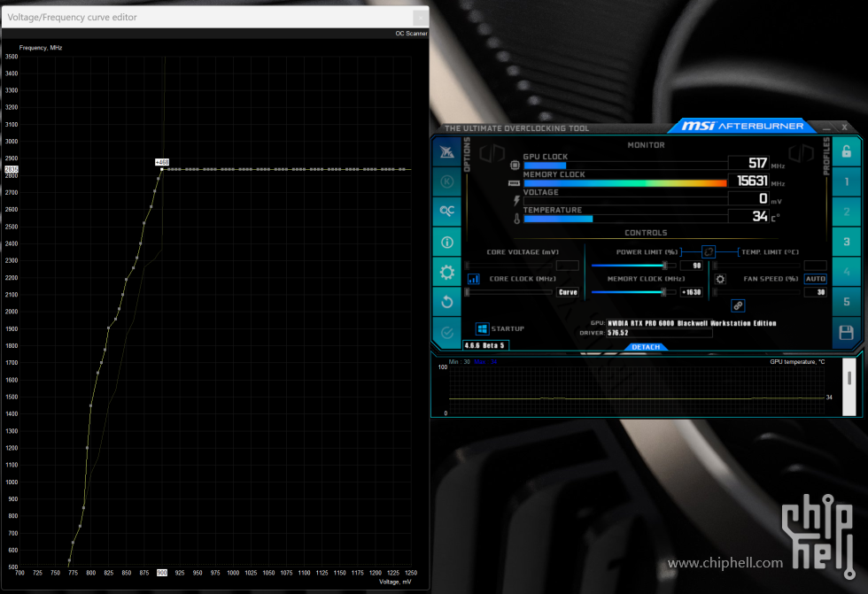868x594 pixels.
Task: Close the Voltage/Frequency curve editor window
Action: click(420, 18)
